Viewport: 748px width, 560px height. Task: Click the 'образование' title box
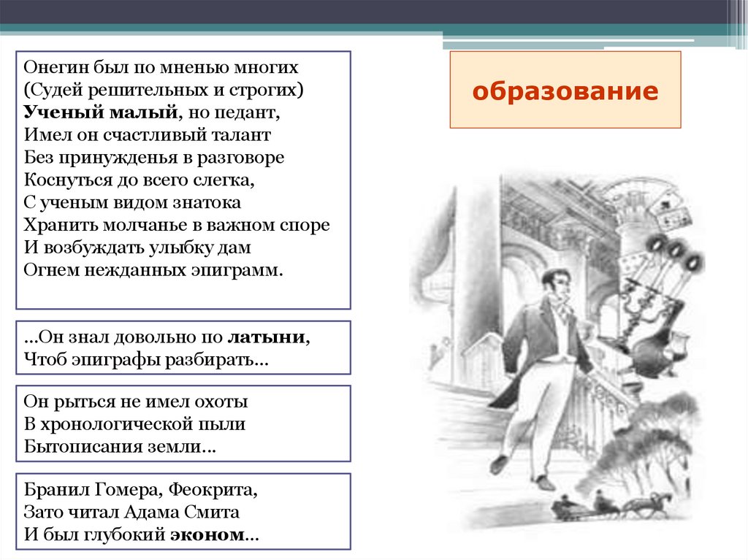[565, 90]
